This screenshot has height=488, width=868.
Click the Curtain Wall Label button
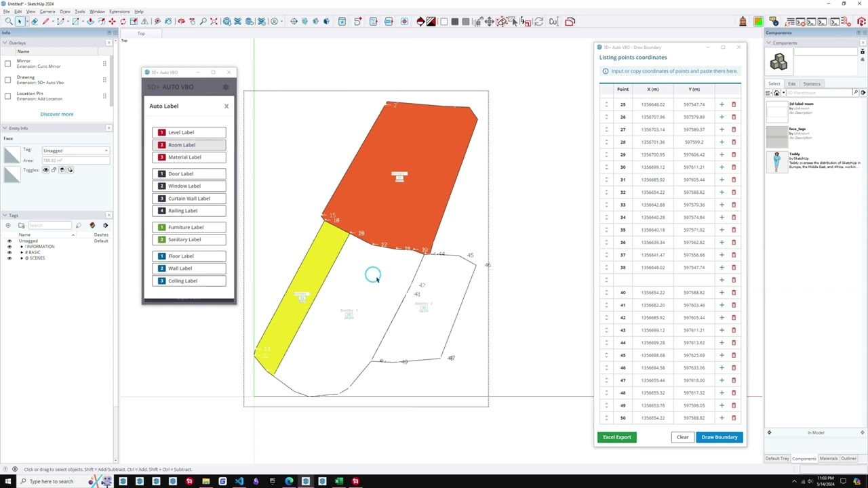coord(189,199)
